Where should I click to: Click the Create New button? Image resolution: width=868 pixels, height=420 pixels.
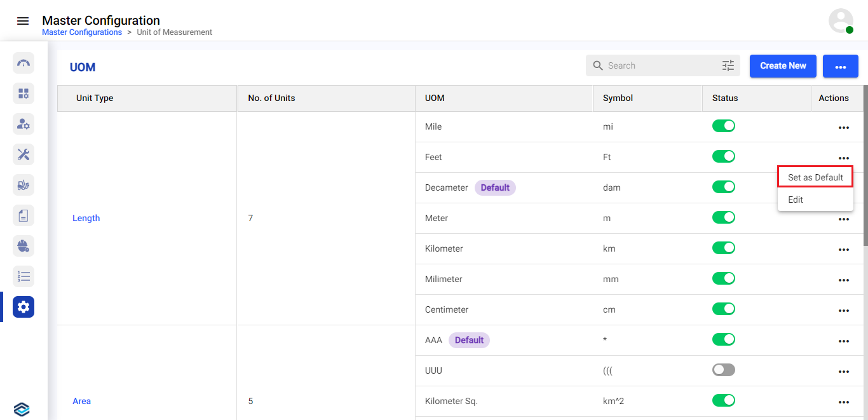click(783, 65)
